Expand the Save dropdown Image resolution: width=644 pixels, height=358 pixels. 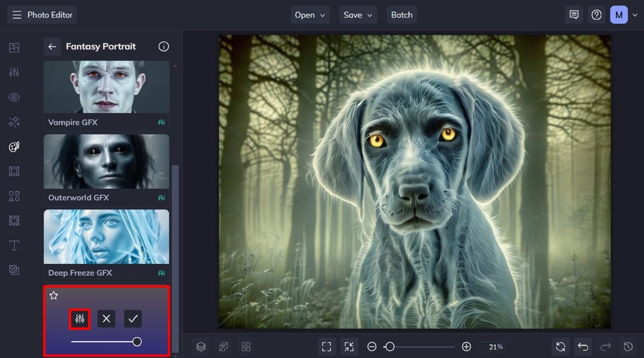pos(357,15)
